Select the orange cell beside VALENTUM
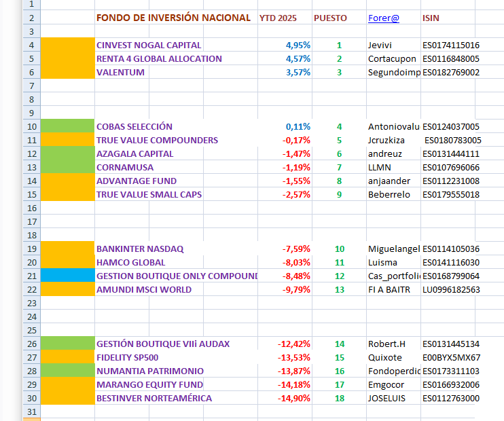The image size is (504, 421). [67, 72]
